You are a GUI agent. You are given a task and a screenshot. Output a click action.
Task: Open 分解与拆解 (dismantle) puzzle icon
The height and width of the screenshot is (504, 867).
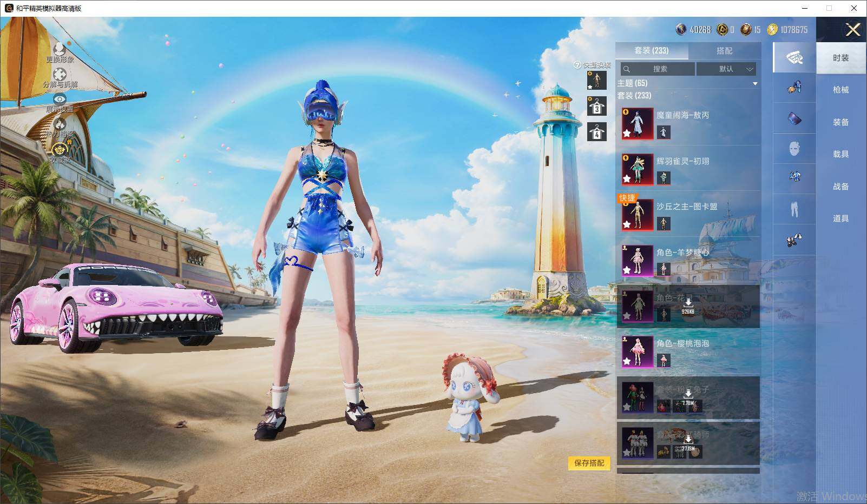(60, 74)
